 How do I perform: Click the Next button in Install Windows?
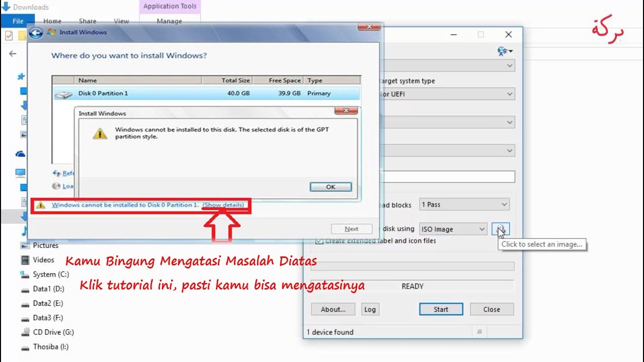tap(352, 229)
